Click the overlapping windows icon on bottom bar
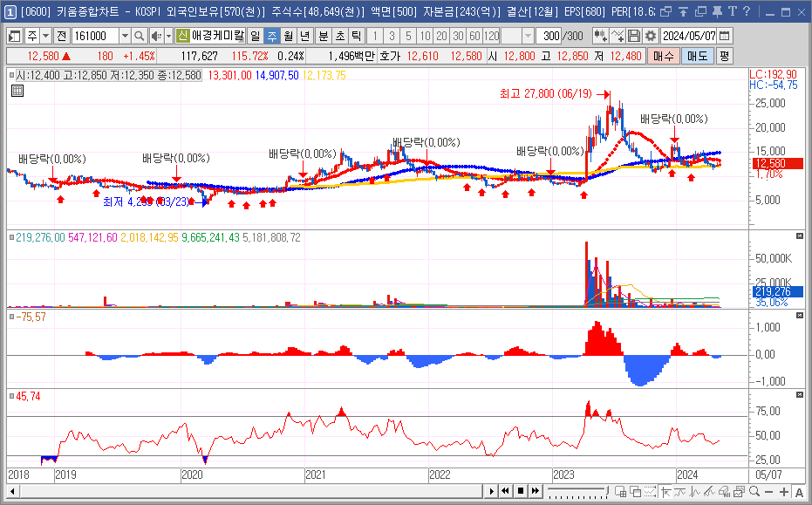 (x=636, y=491)
